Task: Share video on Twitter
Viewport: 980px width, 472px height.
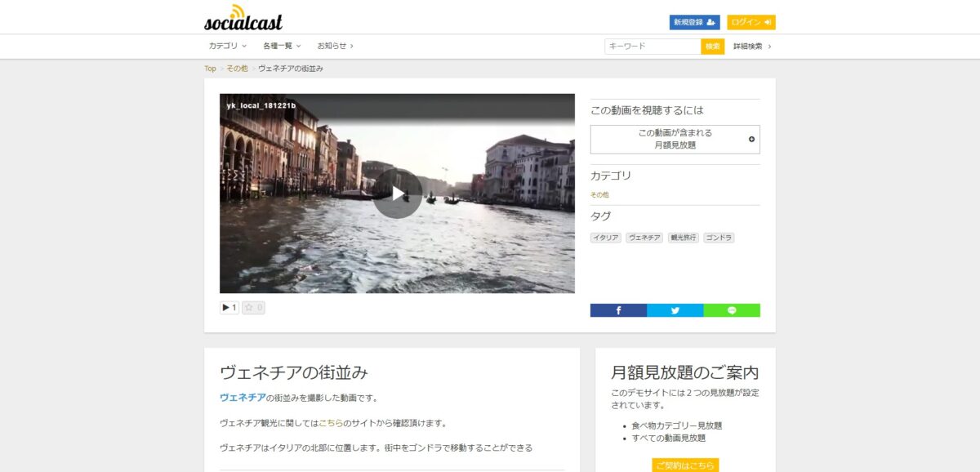Action: 675,310
